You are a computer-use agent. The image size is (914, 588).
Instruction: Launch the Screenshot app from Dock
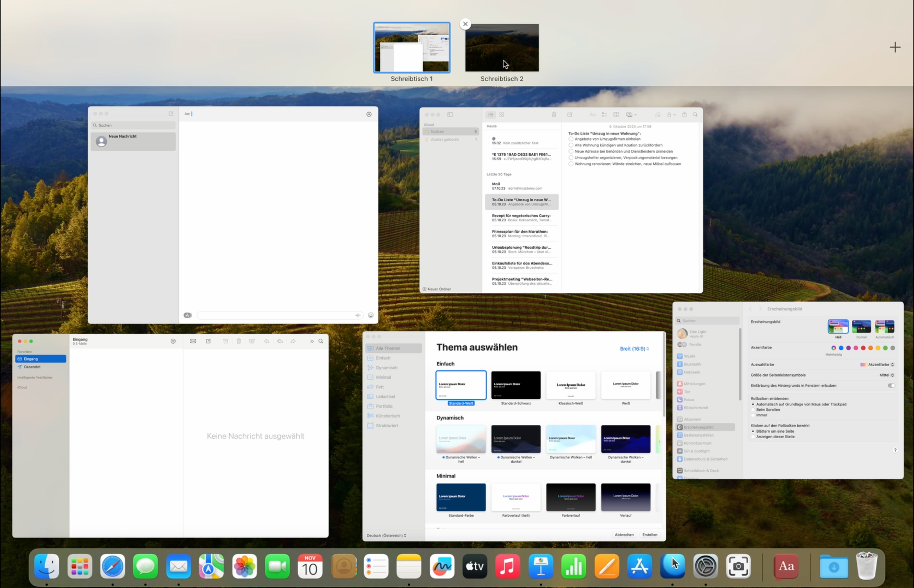[738, 566]
